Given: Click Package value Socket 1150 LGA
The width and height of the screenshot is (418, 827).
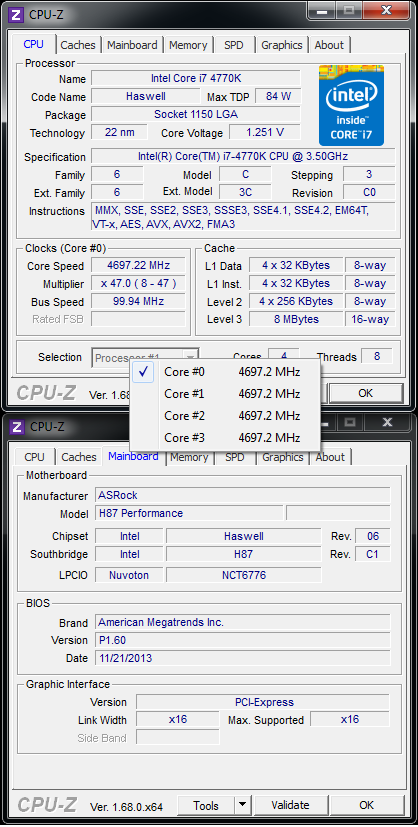Looking at the screenshot, I should pos(196,114).
